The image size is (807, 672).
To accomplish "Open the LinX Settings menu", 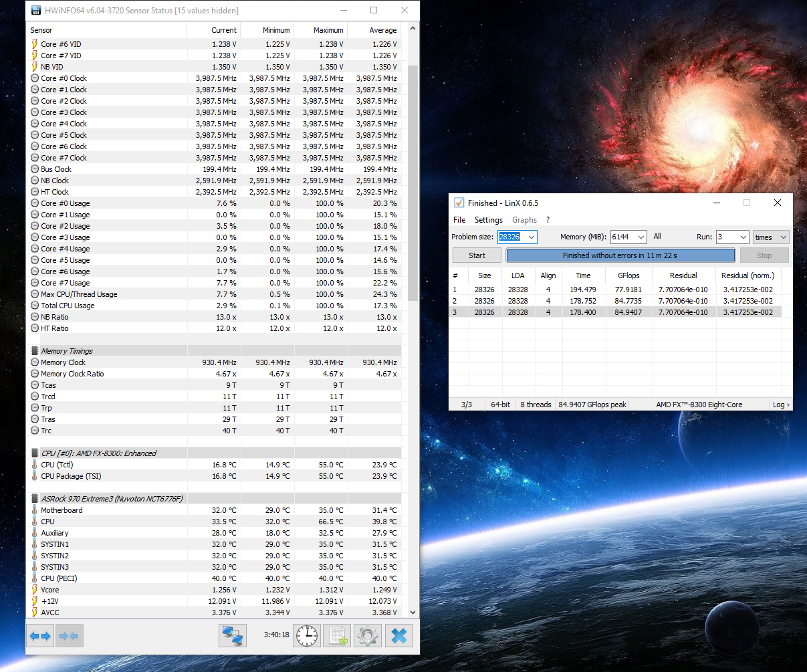I will coord(489,220).
